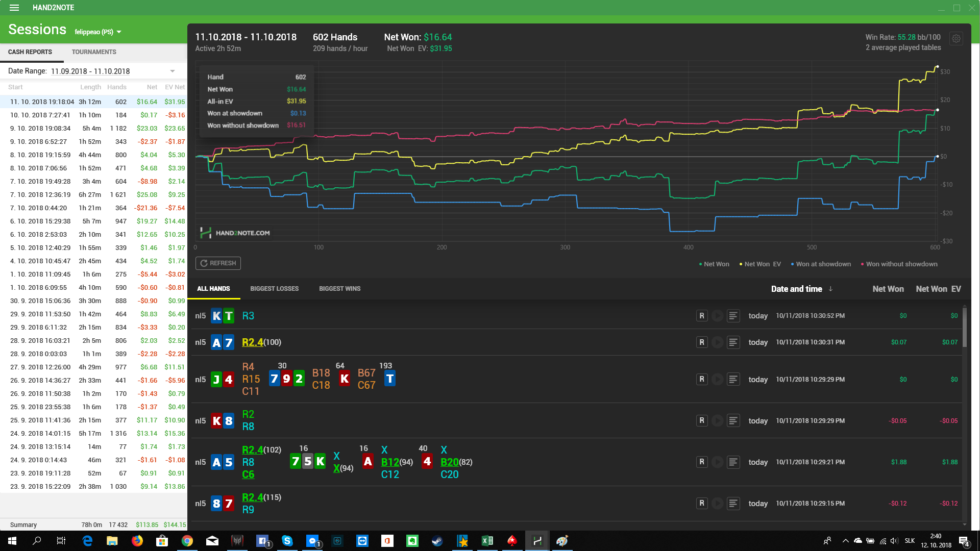Select the All Hands tab
This screenshot has width=980, height=551.
[213, 289]
